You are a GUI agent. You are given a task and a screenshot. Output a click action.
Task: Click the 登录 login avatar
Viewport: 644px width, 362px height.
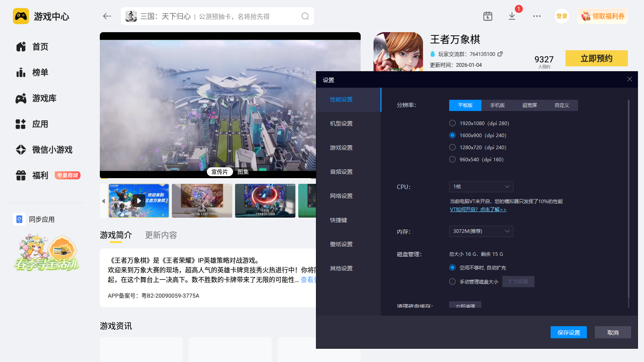(x=562, y=16)
